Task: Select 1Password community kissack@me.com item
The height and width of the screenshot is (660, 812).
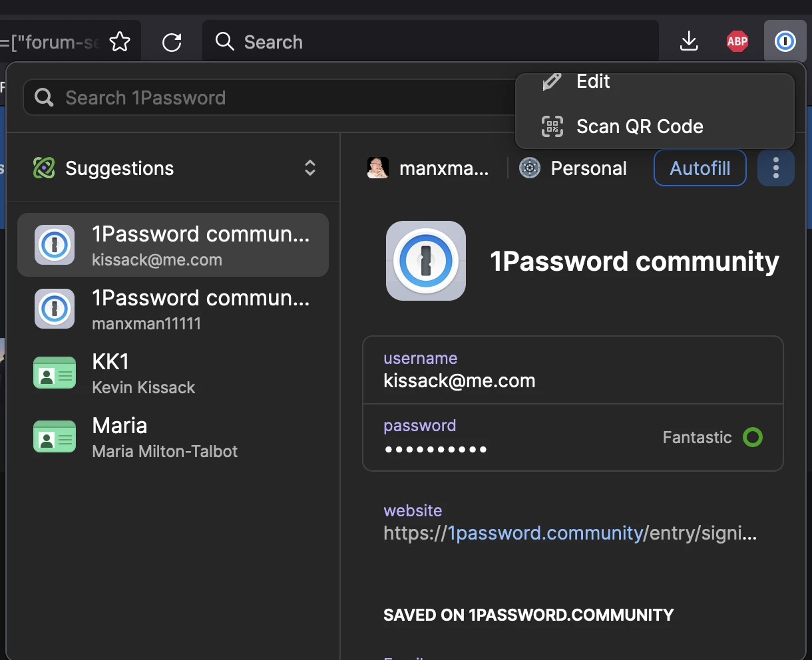Action: (173, 245)
